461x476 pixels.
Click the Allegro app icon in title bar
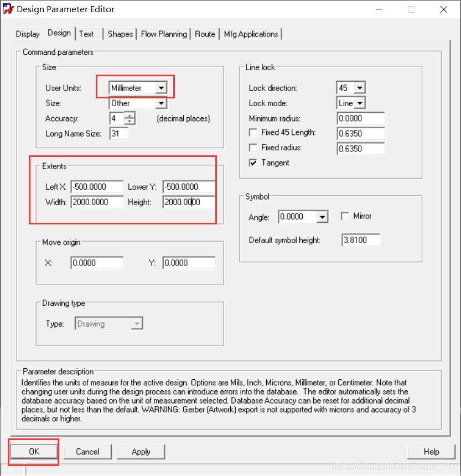pyautogui.click(x=8, y=9)
